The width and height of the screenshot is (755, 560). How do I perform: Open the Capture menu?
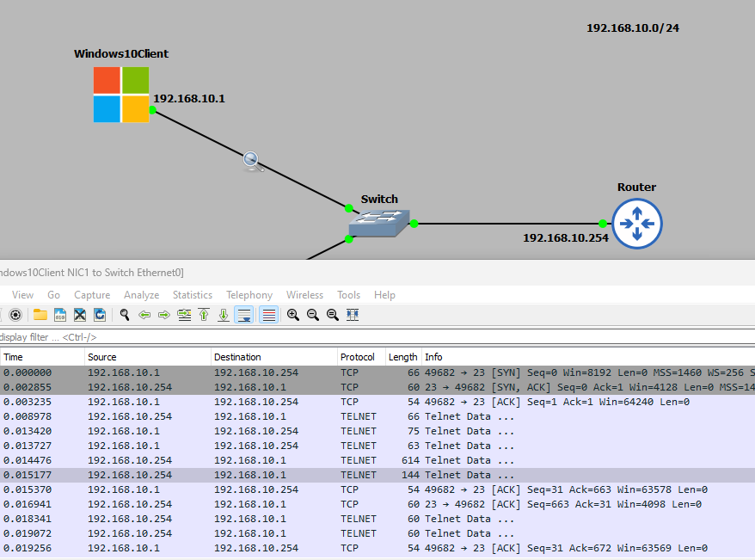(x=92, y=295)
